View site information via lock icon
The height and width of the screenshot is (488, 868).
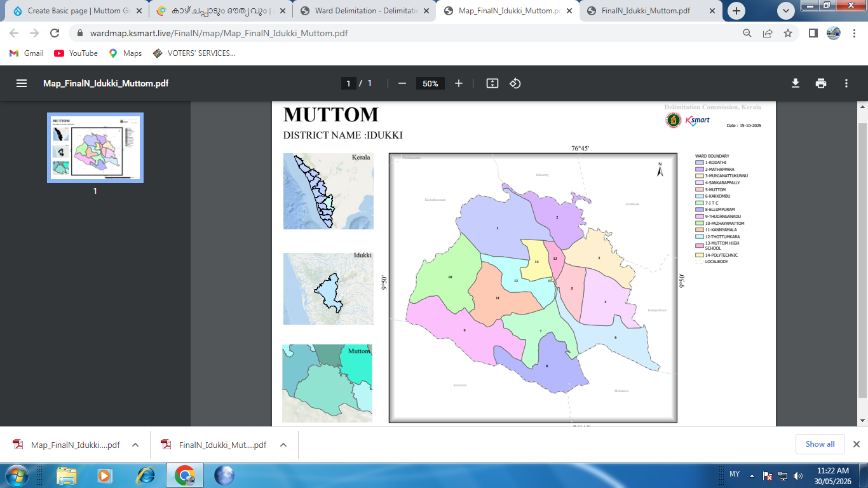pos(79,33)
